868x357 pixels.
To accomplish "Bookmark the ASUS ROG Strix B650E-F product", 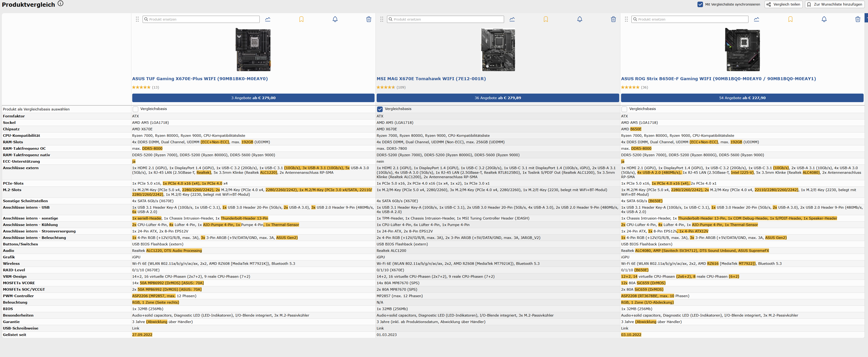I will [x=790, y=19].
